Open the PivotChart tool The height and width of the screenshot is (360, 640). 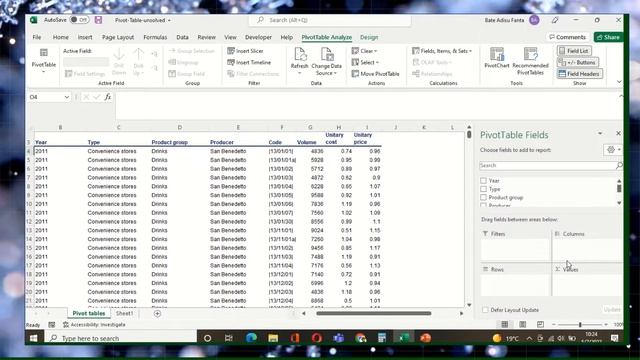[x=497, y=58]
